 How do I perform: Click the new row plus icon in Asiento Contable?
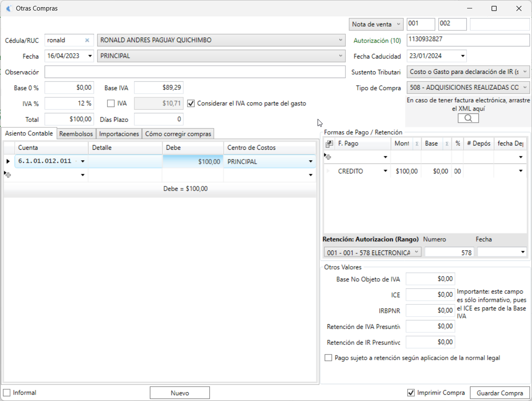(x=8, y=174)
